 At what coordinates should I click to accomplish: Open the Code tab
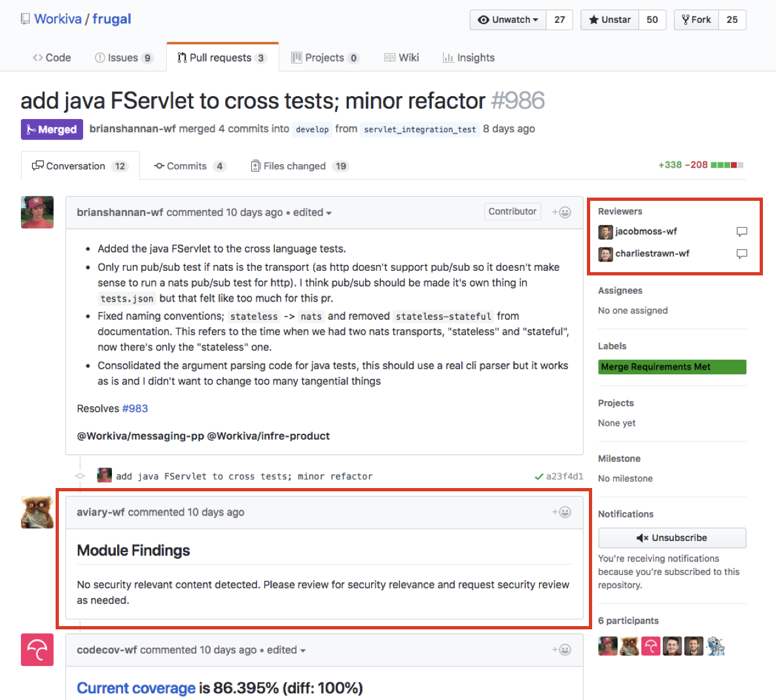(52, 58)
